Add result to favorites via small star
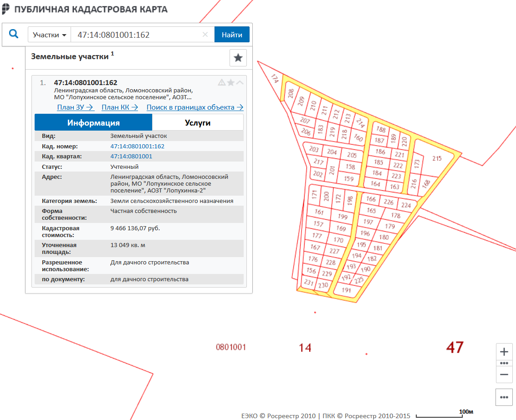The image size is (516, 420). 231,82
